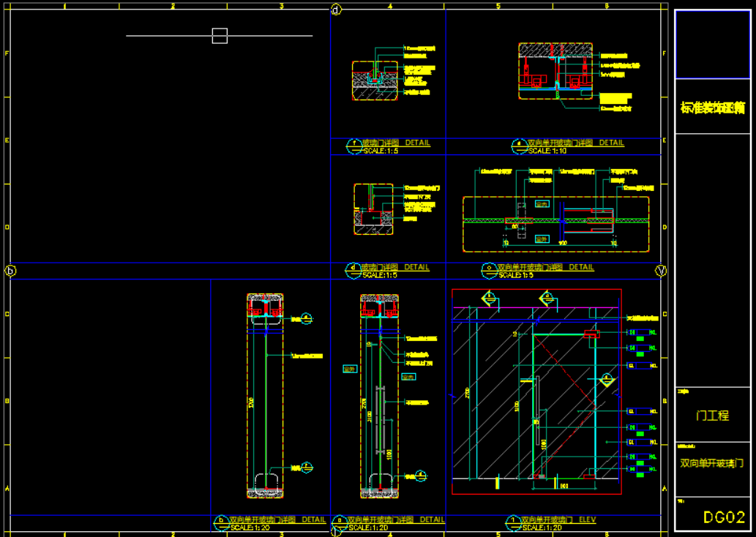Screen dimensions: 756x537
Task: Click SCALE 1:20 text under ELEV title
Action: pos(542,527)
